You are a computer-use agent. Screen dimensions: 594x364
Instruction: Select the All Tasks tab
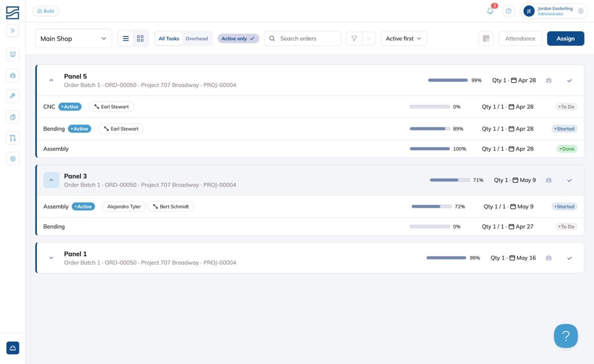tap(169, 39)
